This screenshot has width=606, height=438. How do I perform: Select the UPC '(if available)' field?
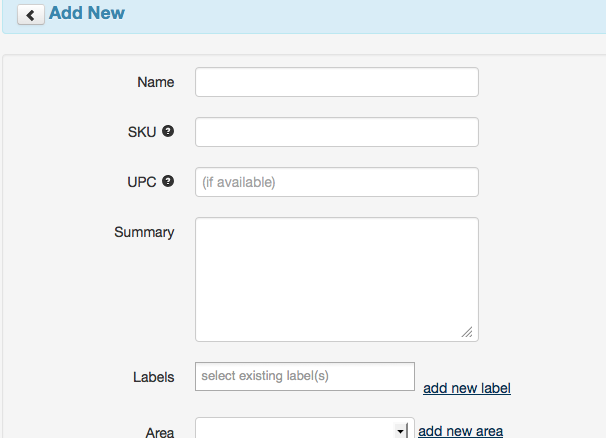point(336,182)
